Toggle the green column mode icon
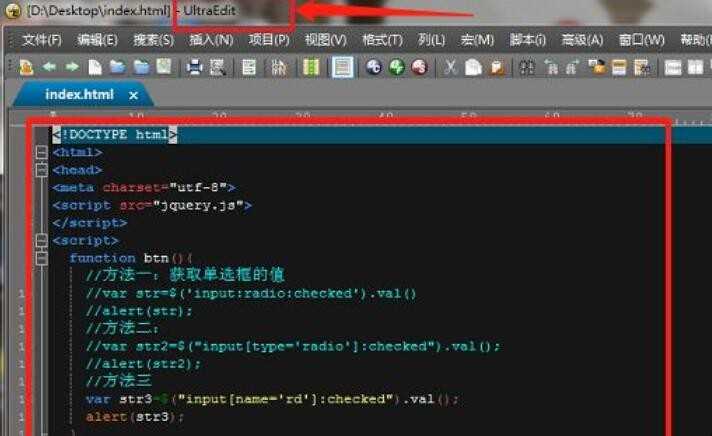712x436 pixels. click(311, 67)
